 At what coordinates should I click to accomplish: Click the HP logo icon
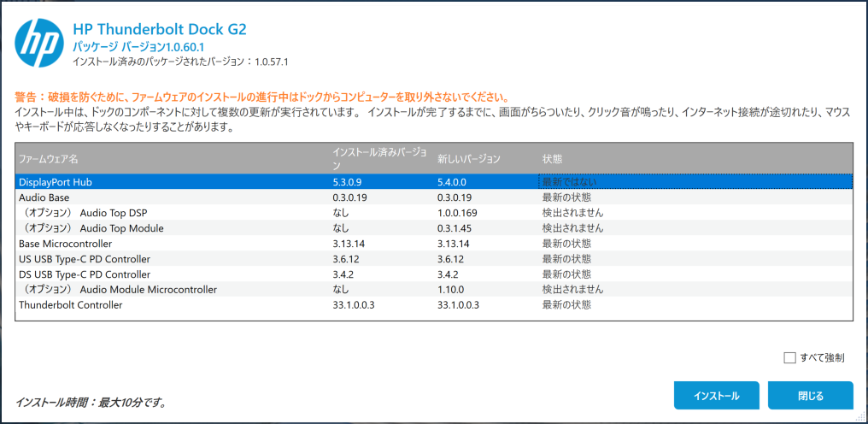(x=39, y=44)
